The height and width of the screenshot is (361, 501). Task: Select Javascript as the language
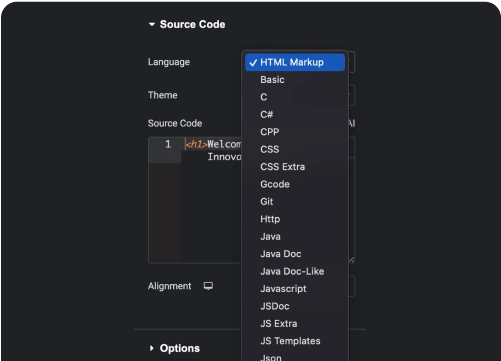click(x=295, y=289)
